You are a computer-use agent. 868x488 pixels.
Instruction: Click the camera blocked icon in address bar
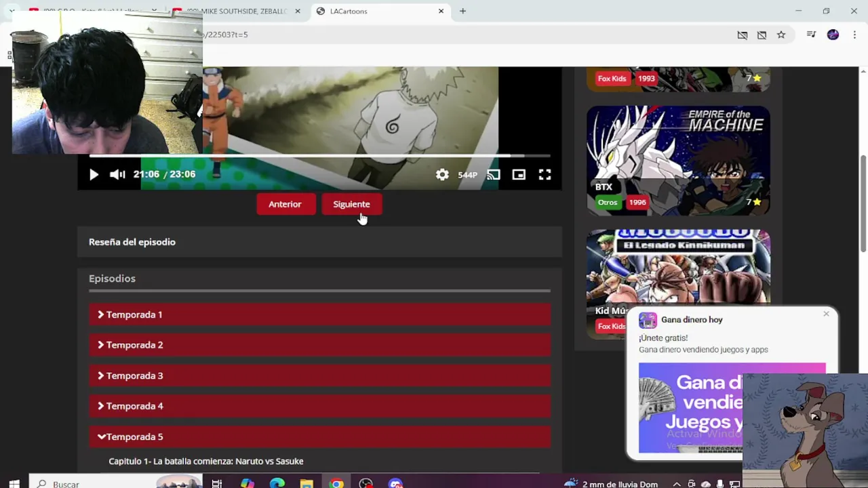point(743,35)
